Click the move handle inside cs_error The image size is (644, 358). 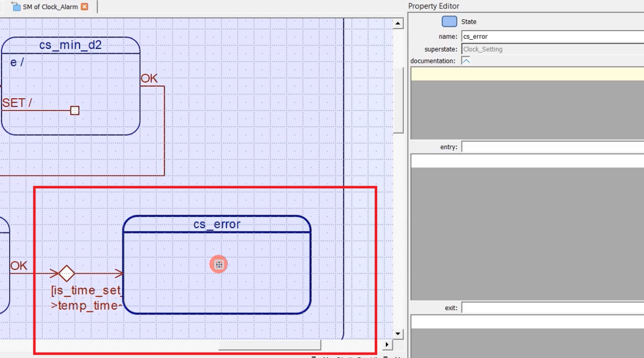tap(218, 264)
